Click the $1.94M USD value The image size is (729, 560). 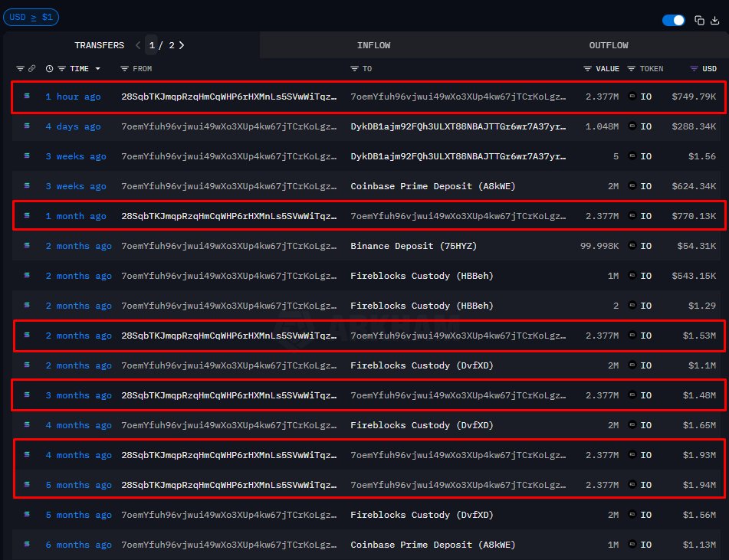point(699,485)
